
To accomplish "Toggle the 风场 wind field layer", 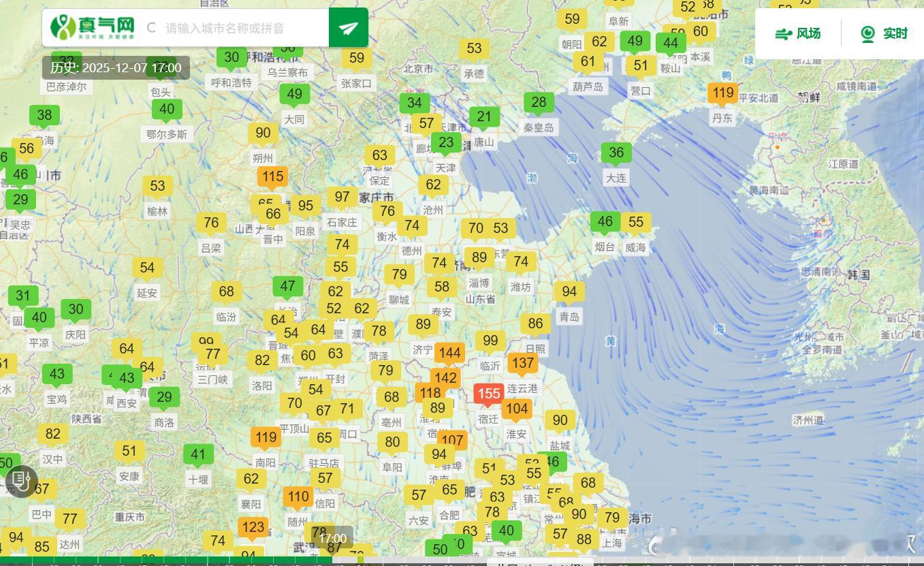I will [x=799, y=33].
